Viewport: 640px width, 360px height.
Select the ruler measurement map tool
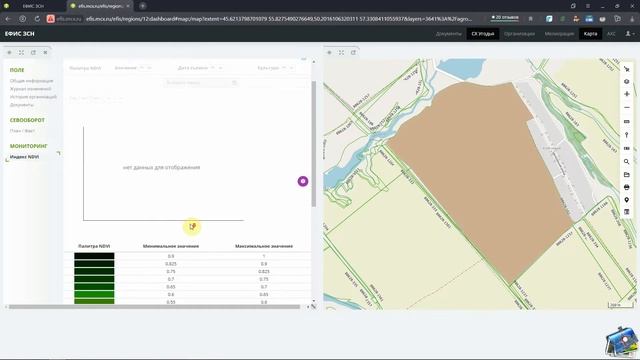627,122
